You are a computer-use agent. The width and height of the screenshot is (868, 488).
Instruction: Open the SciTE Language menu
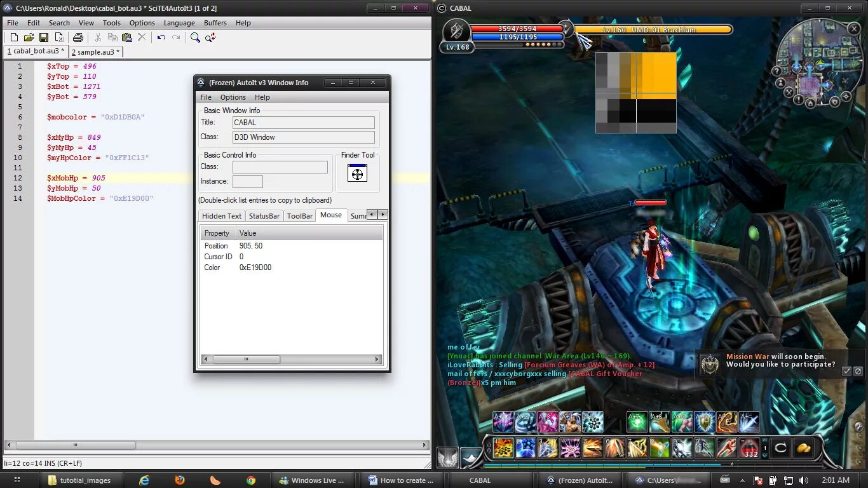[x=179, y=23]
